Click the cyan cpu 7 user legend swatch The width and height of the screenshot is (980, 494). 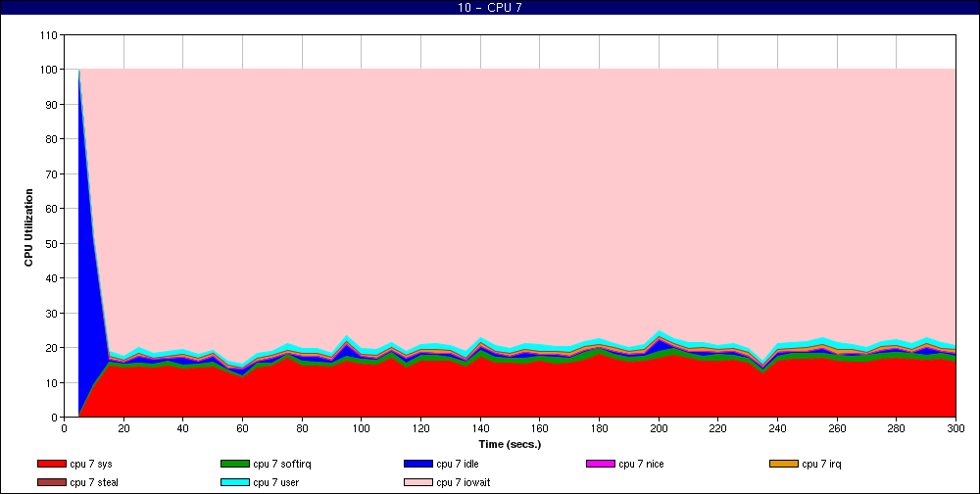234,483
